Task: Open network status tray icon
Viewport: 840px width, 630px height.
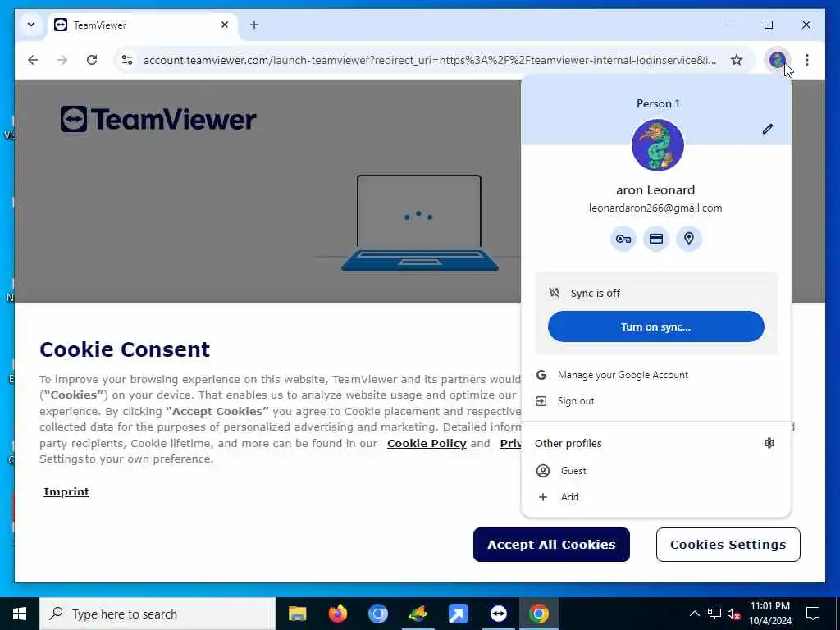Action: (714, 614)
